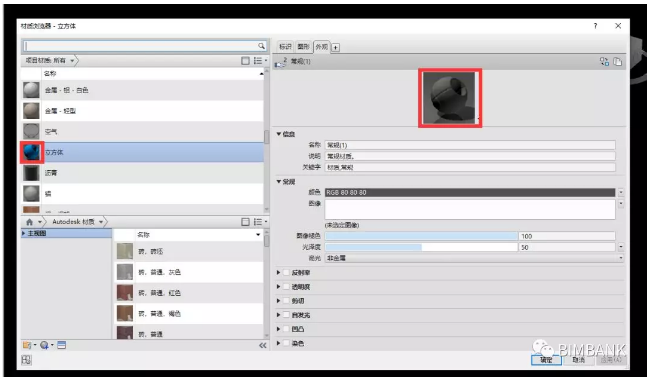The height and width of the screenshot is (379, 653).
Task: Enable the 凹凸 checkbox
Action: (x=287, y=329)
